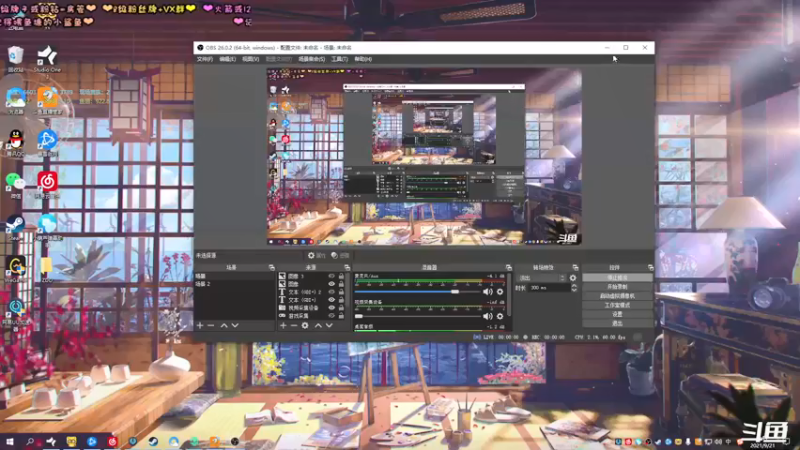Open settings gear for 视频采集设备 audio channel
800x450 pixels.
point(500,316)
